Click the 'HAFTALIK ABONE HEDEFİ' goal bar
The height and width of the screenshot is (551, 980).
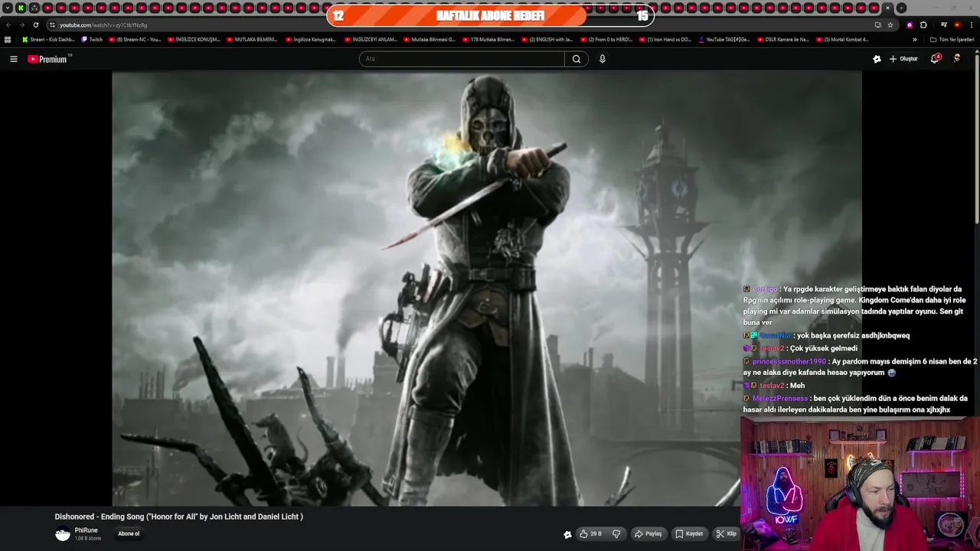490,15
